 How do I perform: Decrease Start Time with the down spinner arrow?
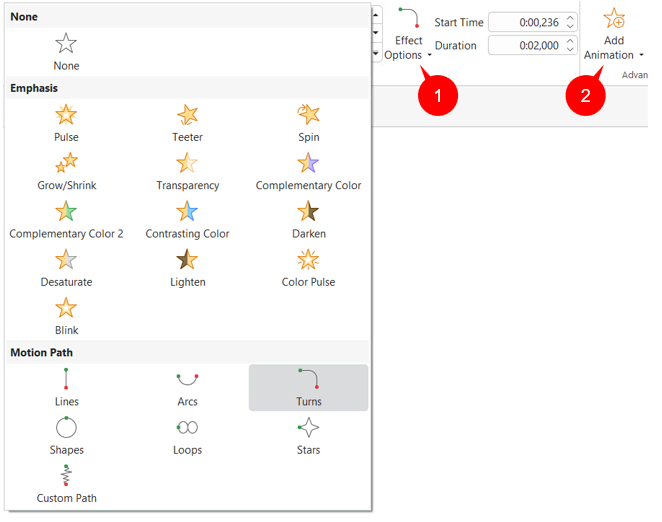point(570,26)
